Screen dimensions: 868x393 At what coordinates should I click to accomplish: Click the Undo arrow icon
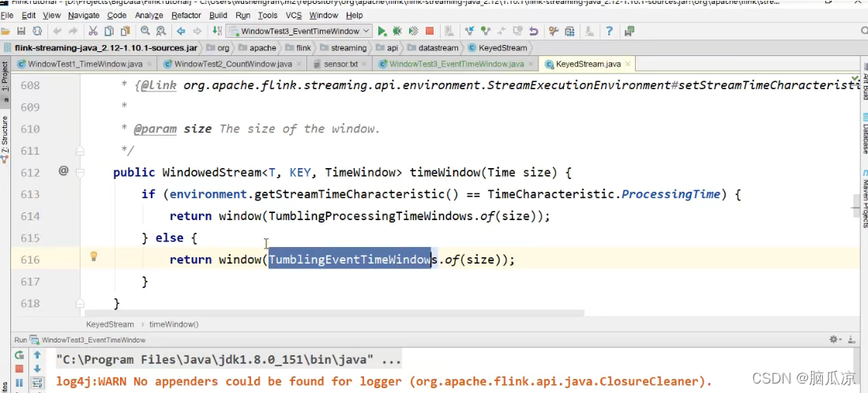pos(57,32)
